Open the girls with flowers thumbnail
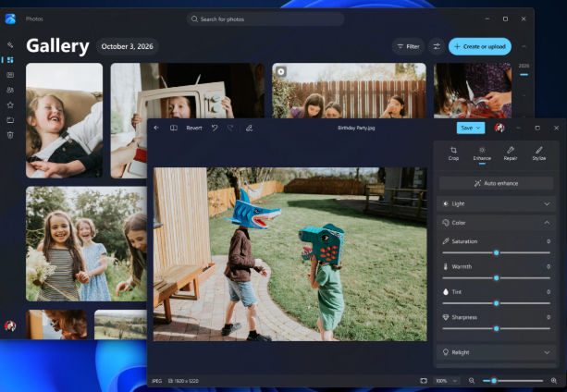567x392 pixels. pos(86,244)
